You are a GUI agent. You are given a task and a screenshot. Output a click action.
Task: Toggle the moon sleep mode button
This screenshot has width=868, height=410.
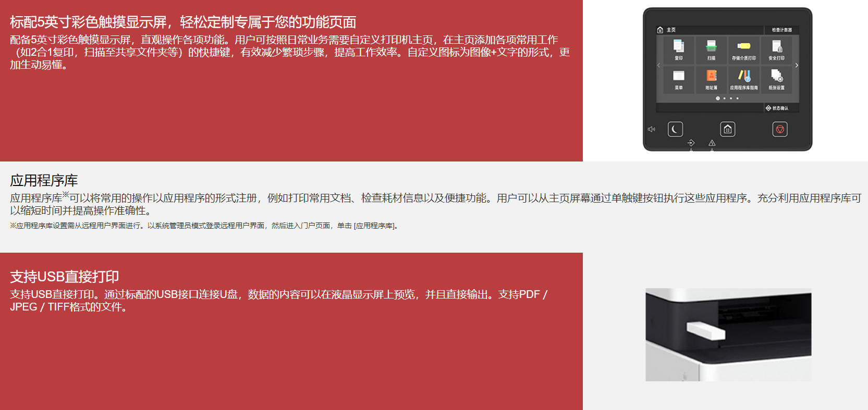pyautogui.click(x=675, y=129)
